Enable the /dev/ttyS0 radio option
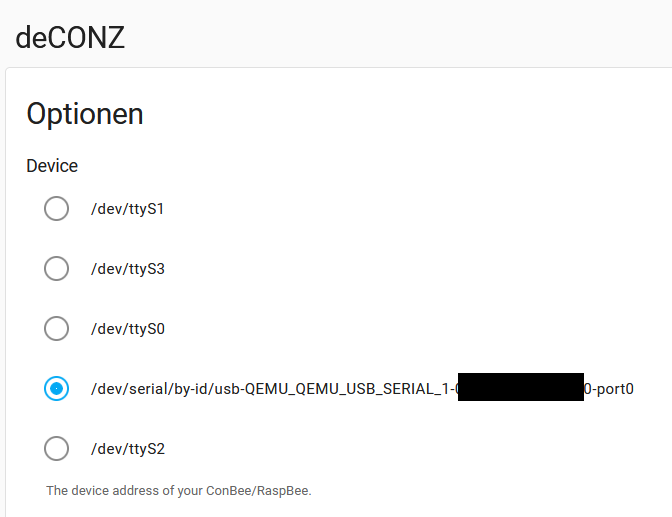 click(x=56, y=329)
